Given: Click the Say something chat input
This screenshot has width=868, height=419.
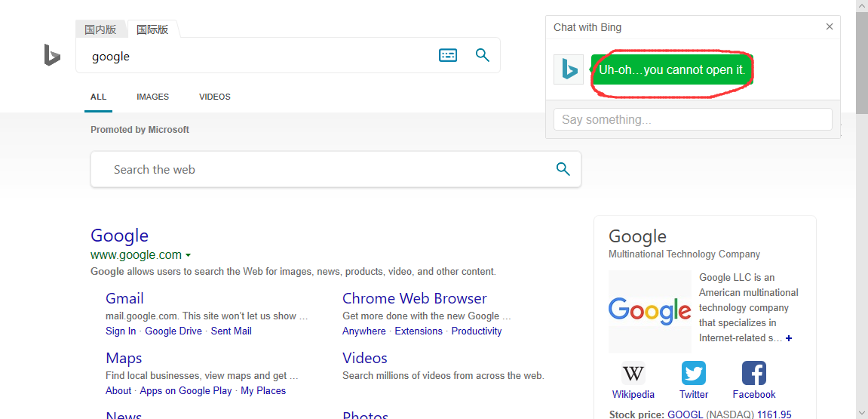Looking at the screenshot, I should (x=692, y=119).
